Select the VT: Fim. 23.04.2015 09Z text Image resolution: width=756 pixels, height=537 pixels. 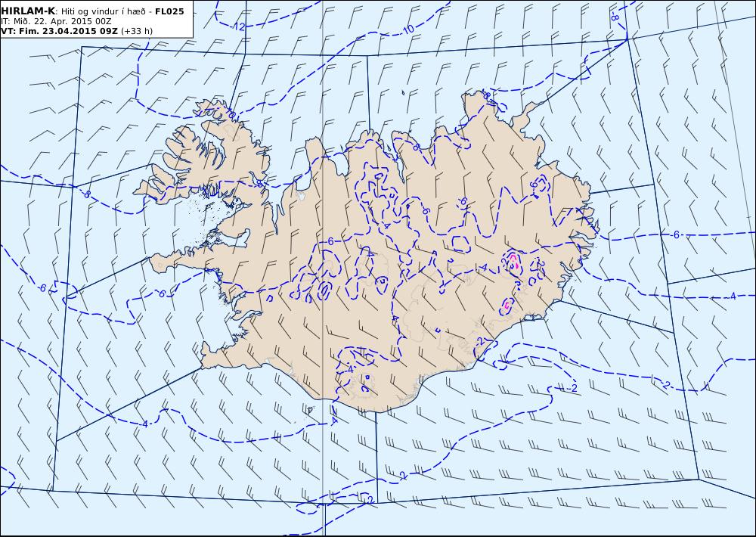coord(59,31)
